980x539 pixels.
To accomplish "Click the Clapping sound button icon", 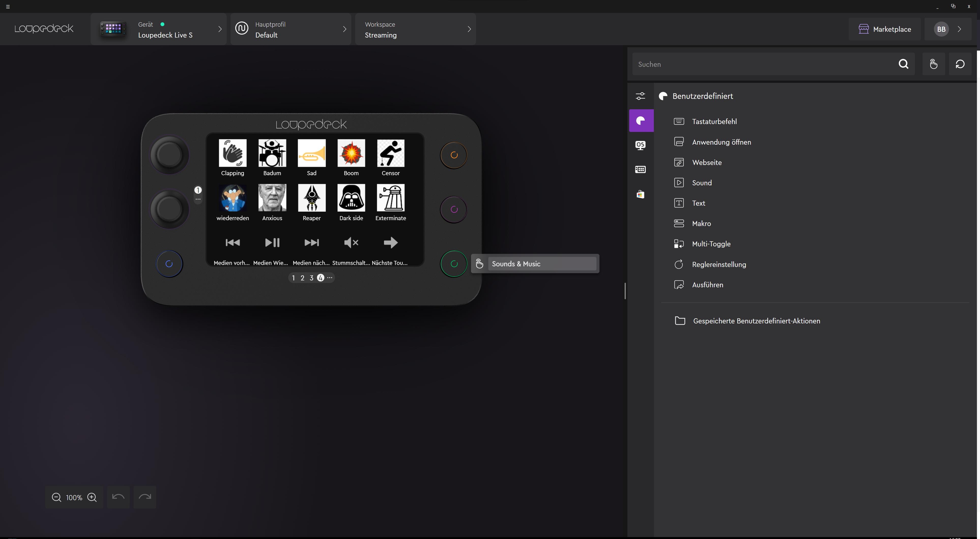I will [232, 153].
